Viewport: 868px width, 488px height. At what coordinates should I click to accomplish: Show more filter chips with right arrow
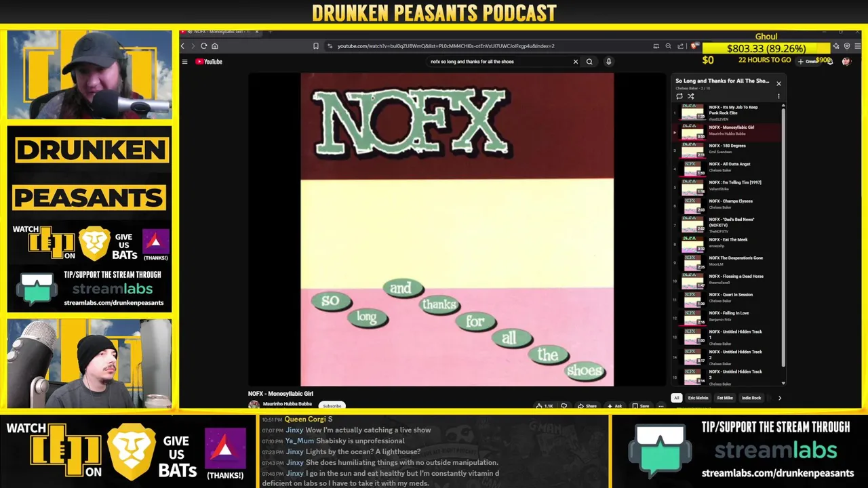pyautogui.click(x=780, y=398)
